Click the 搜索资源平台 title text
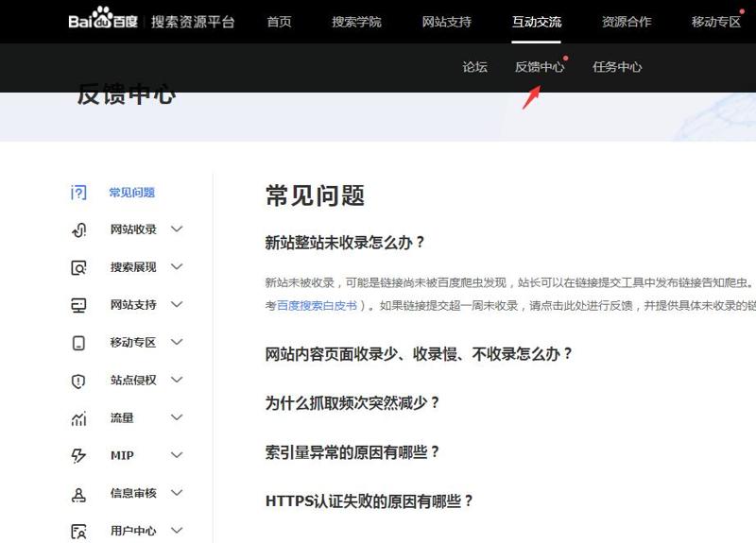Viewport: 756px width, 543px height. click(x=193, y=22)
